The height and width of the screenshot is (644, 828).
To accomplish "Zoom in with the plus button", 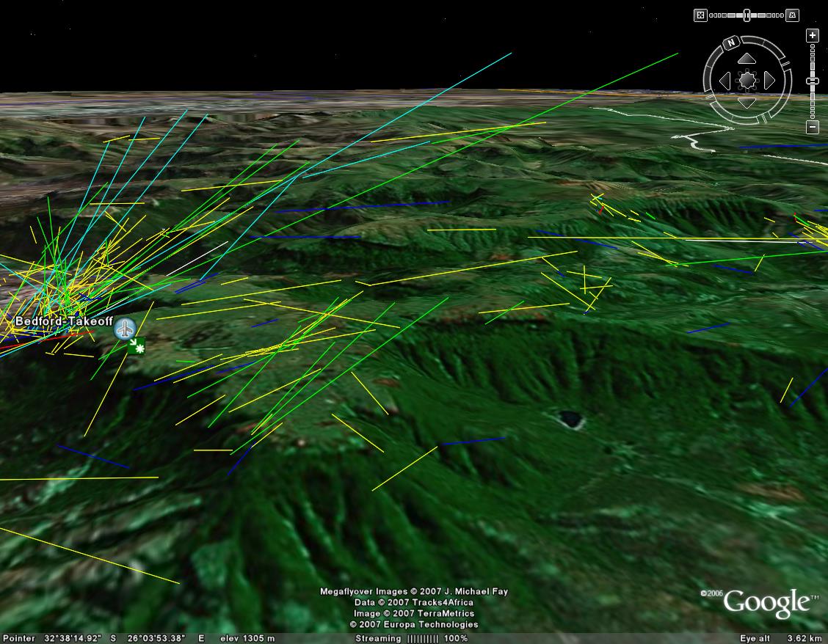I will (812, 35).
